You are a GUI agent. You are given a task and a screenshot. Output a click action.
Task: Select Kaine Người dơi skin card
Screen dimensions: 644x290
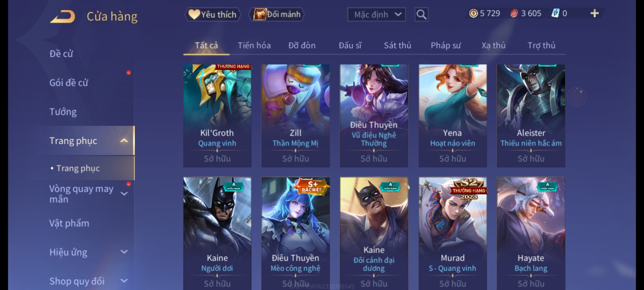click(x=217, y=233)
